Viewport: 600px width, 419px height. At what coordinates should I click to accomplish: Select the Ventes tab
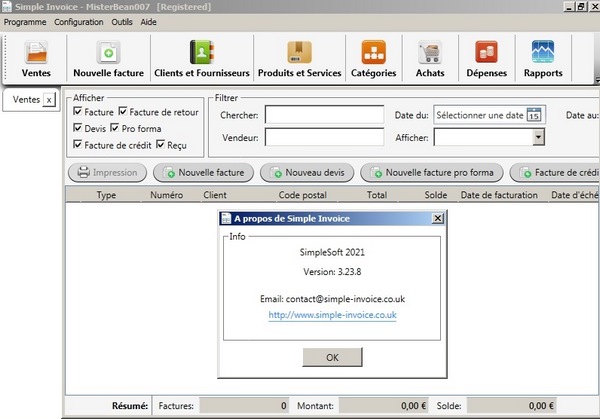pos(26,99)
